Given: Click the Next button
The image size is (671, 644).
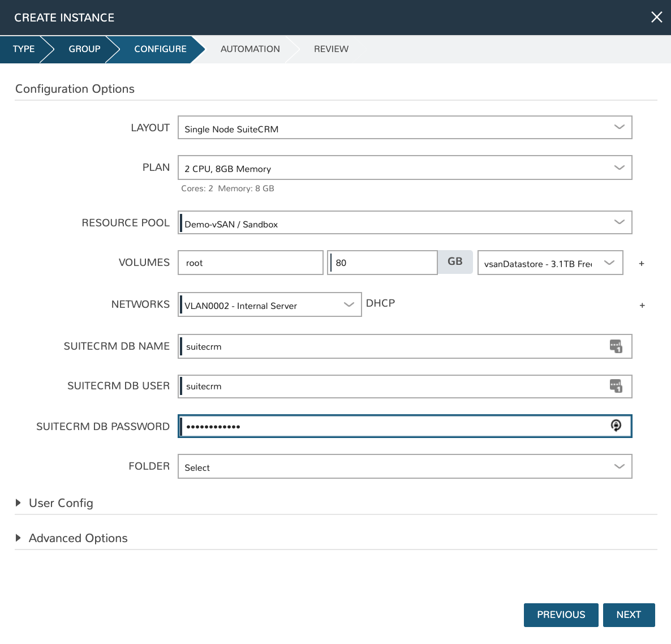Looking at the screenshot, I should (x=629, y=615).
